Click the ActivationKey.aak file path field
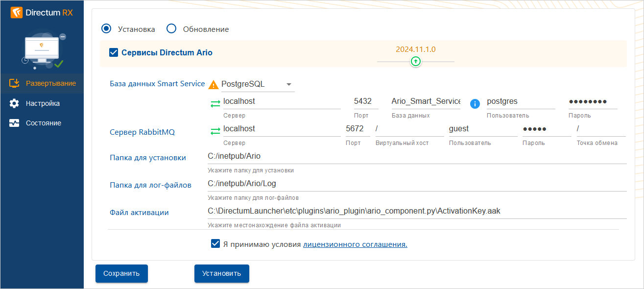Image resolution: width=644 pixels, height=289 pixels. [x=417, y=211]
